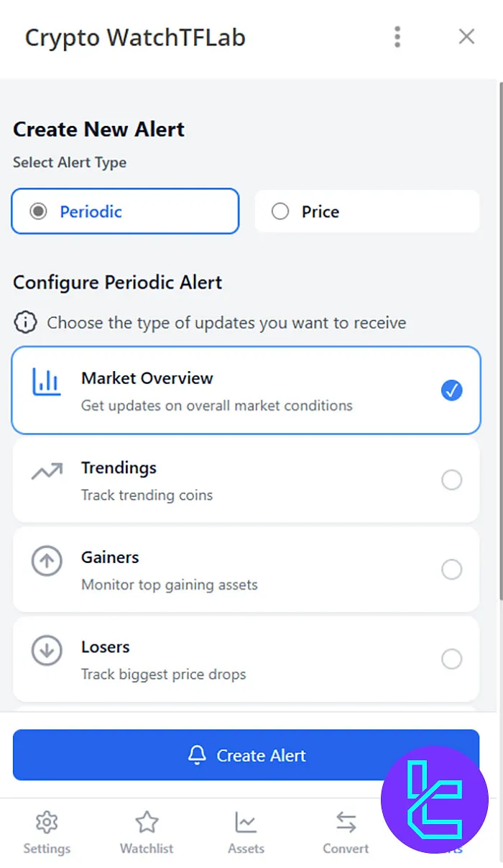
Task: Open the Settings gear icon
Action: (46, 821)
